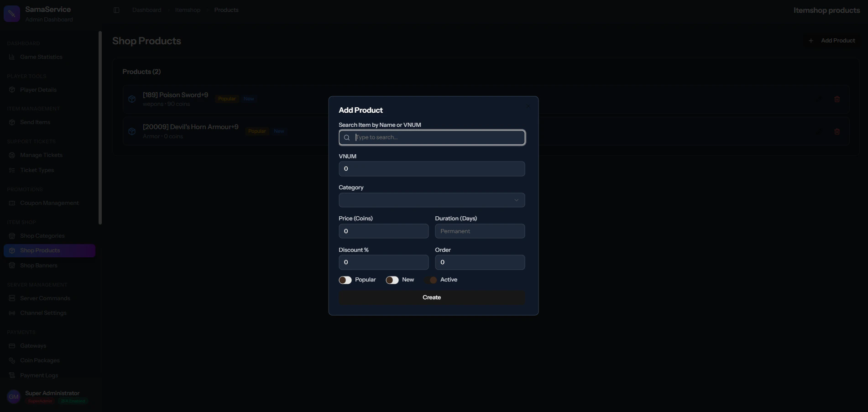Open the Category dropdown
Viewport: 868px width, 412px height.
click(x=432, y=200)
